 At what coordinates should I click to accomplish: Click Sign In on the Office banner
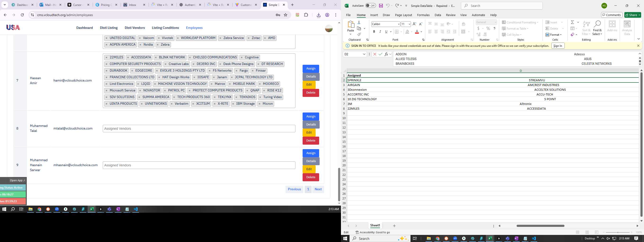558,46
